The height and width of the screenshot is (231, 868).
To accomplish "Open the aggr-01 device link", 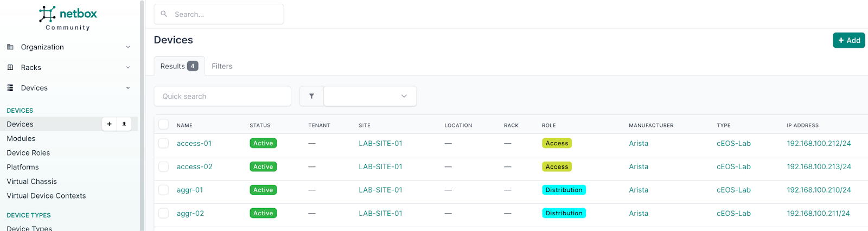I will (190, 190).
